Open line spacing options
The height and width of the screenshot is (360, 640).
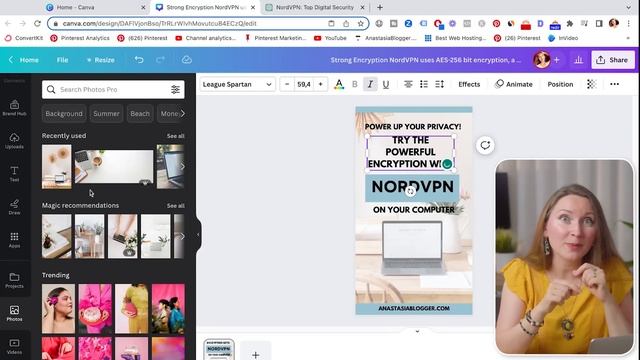tap(440, 84)
